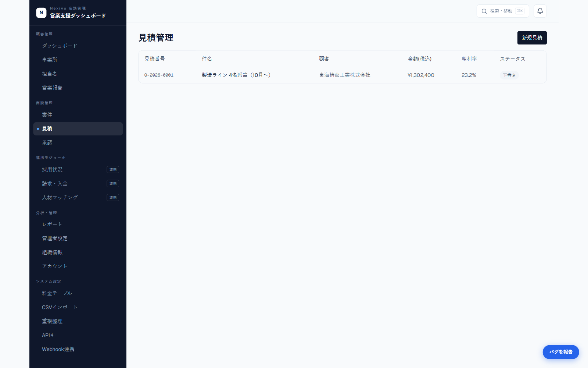Click the 見積管理 page heading
This screenshot has height=368, width=588.
(x=156, y=38)
